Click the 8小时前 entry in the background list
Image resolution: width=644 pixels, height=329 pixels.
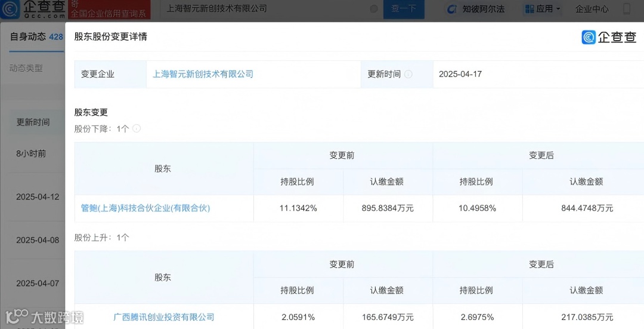click(31, 153)
